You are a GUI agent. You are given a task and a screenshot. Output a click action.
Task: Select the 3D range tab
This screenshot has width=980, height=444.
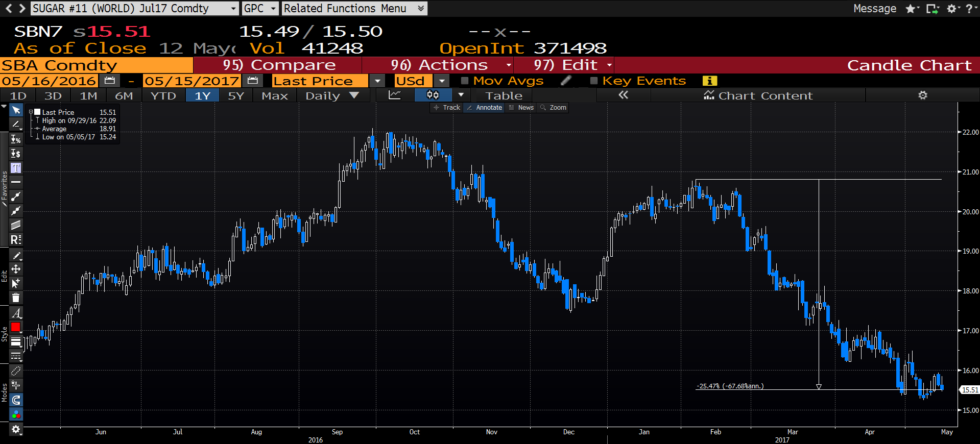click(53, 95)
